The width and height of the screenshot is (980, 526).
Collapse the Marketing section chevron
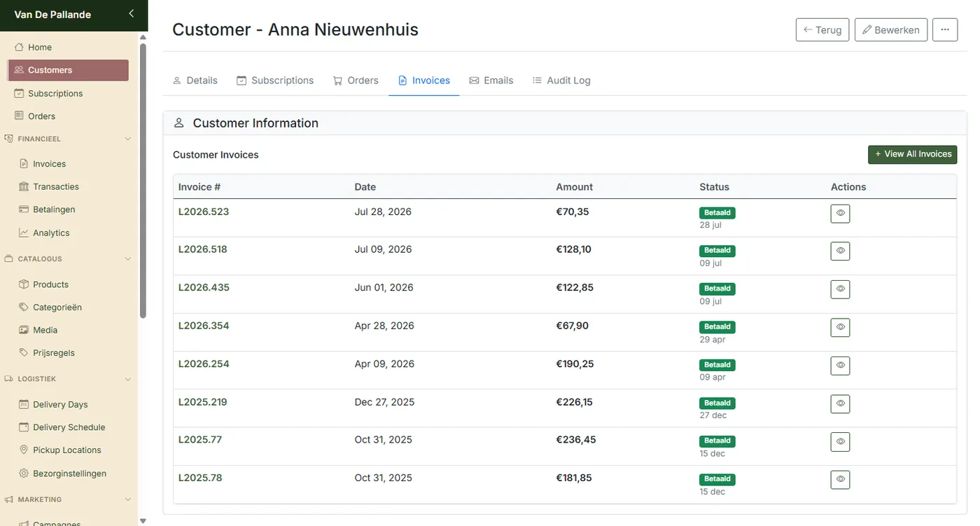127,499
